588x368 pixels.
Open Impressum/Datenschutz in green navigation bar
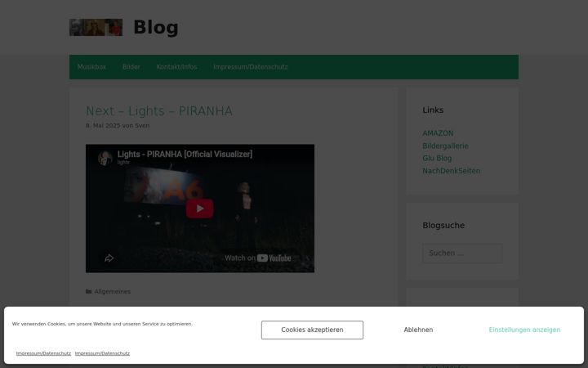coord(251,67)
